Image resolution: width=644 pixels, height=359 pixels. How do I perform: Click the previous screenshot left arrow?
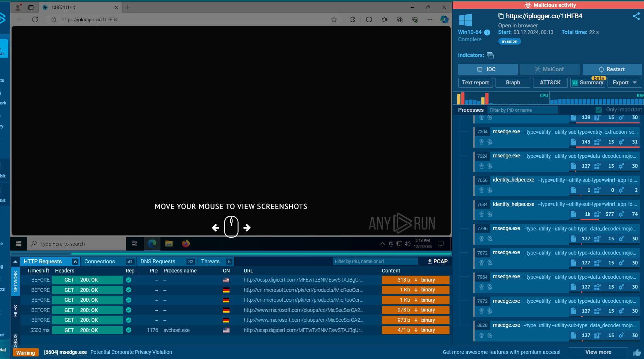coord(216,228)
